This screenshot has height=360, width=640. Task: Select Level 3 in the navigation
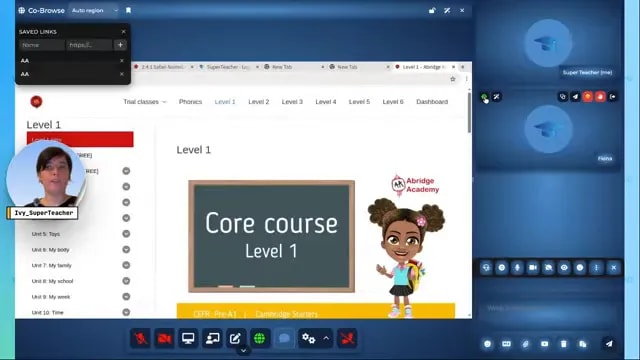(292, 102)
